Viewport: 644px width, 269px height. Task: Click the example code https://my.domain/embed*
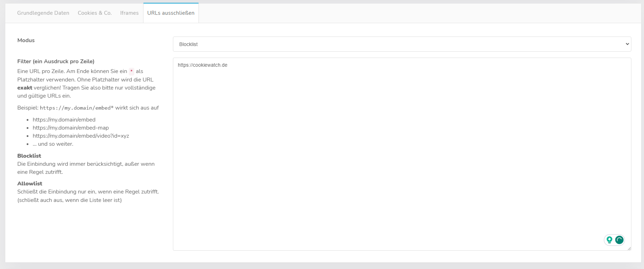pyautogui.click(x=76, y=108)
